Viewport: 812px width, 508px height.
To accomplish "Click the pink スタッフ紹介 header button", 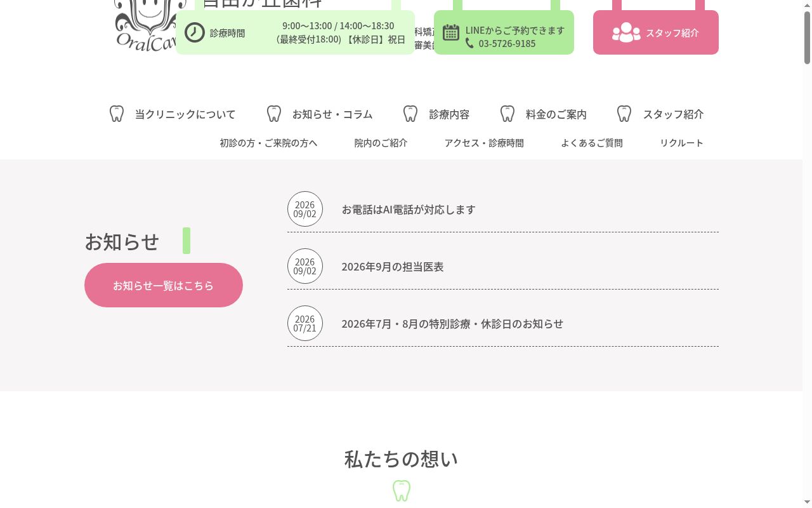I will (x=656, y=32).
